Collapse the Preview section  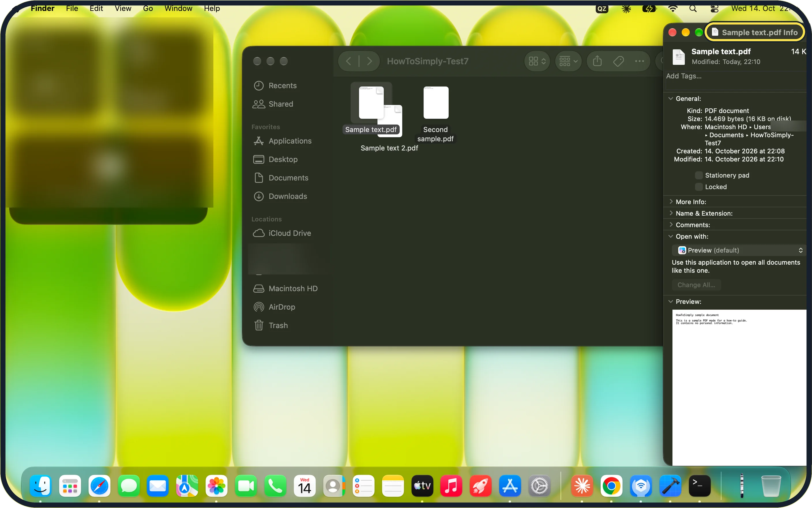coord(671,301)
